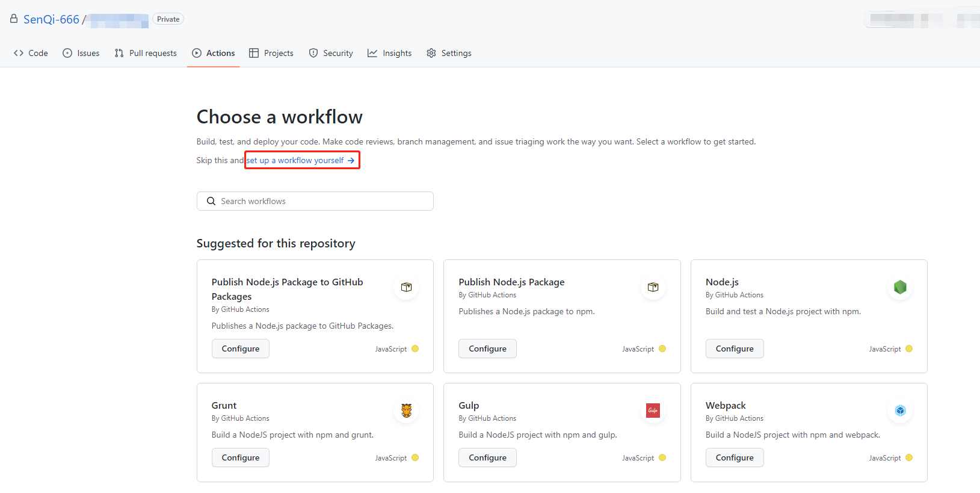
Task: Click the Publish Node.js Package box icon
Action: coord(653,287)
